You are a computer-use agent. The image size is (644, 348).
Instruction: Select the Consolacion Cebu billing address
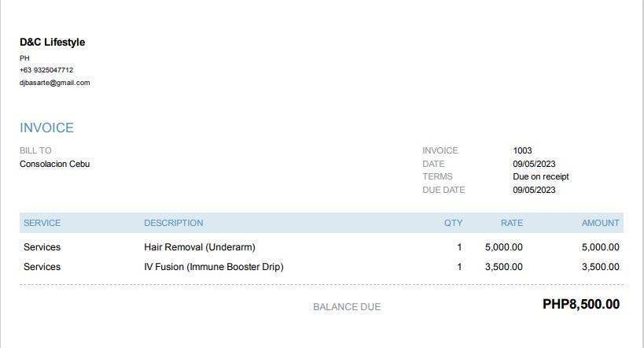coord(54,164)
